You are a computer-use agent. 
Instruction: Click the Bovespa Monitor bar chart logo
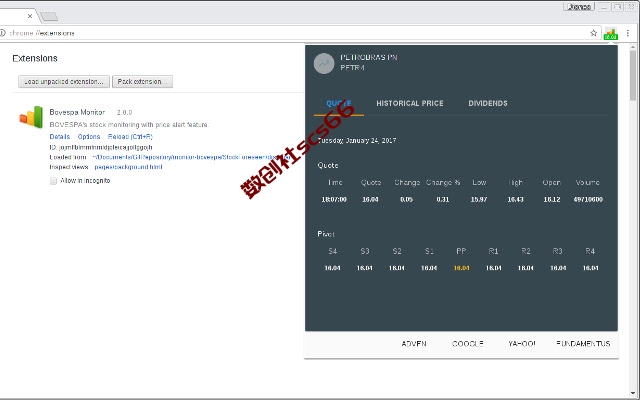[31, 117]
